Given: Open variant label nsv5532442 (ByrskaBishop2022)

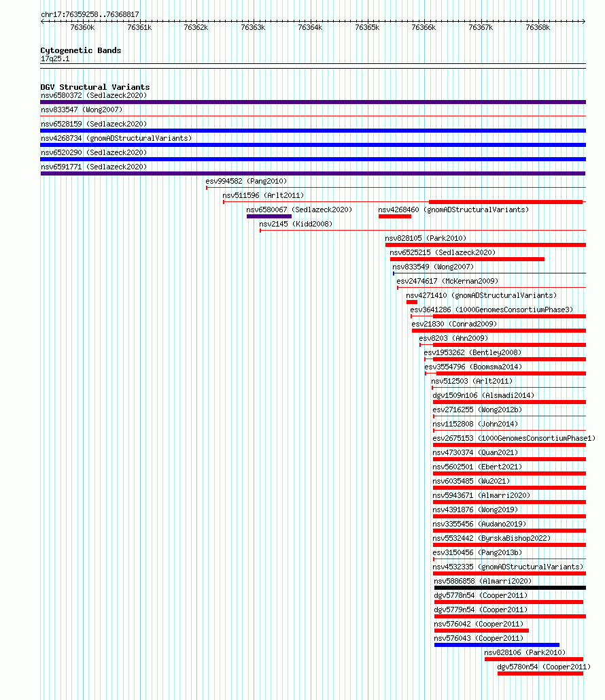Looking at the screenshot, I should (x=491, y=538).
